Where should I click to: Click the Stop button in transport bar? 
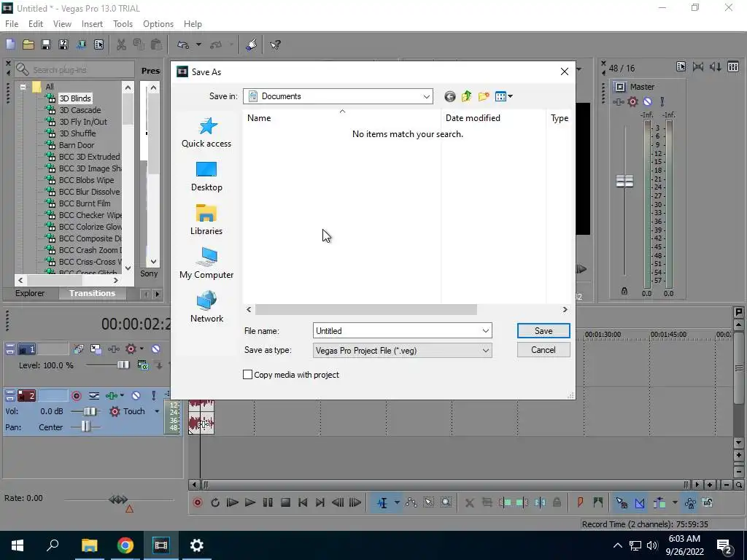[285, 502]
